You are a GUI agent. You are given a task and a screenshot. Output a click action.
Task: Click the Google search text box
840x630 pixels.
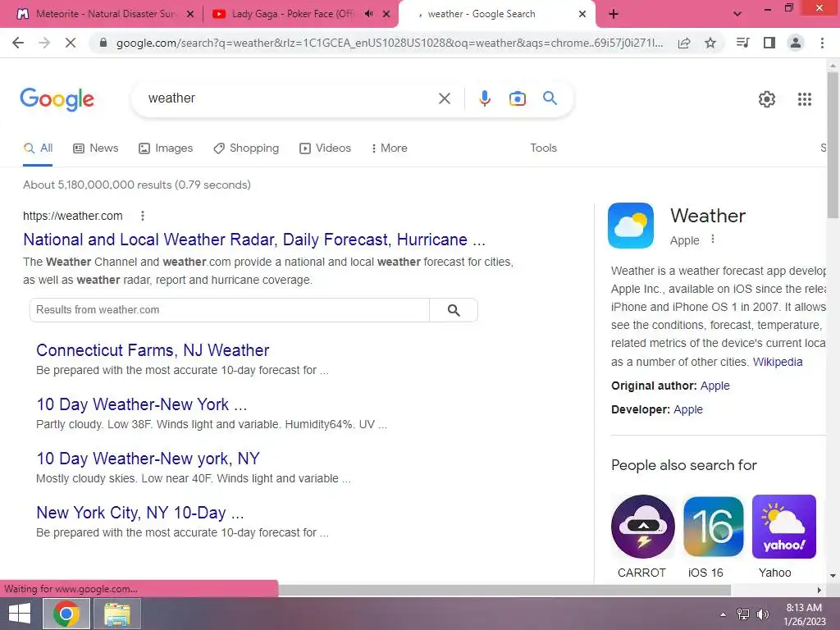(290, 98)
